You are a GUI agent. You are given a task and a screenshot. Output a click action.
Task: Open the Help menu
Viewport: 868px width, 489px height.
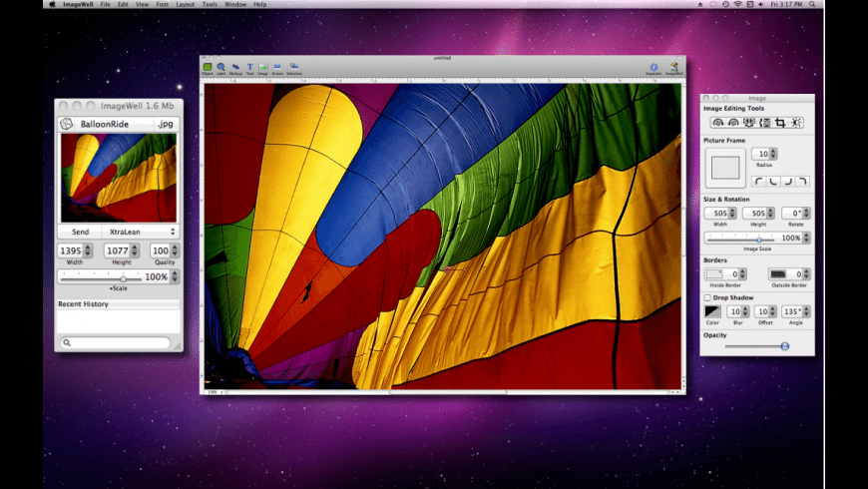click(x=260, y=4)
